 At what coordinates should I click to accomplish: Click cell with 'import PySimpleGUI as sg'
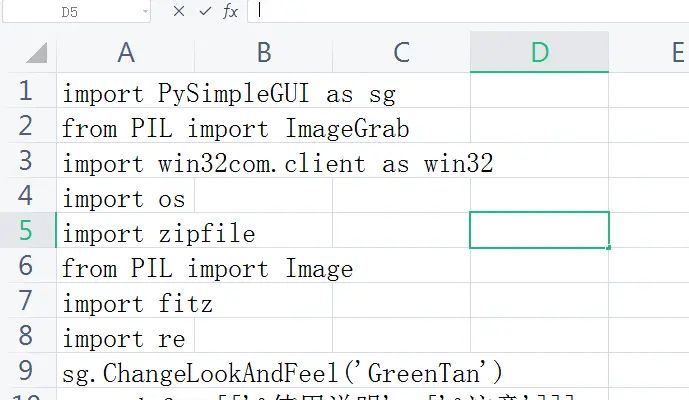[125, 95]
